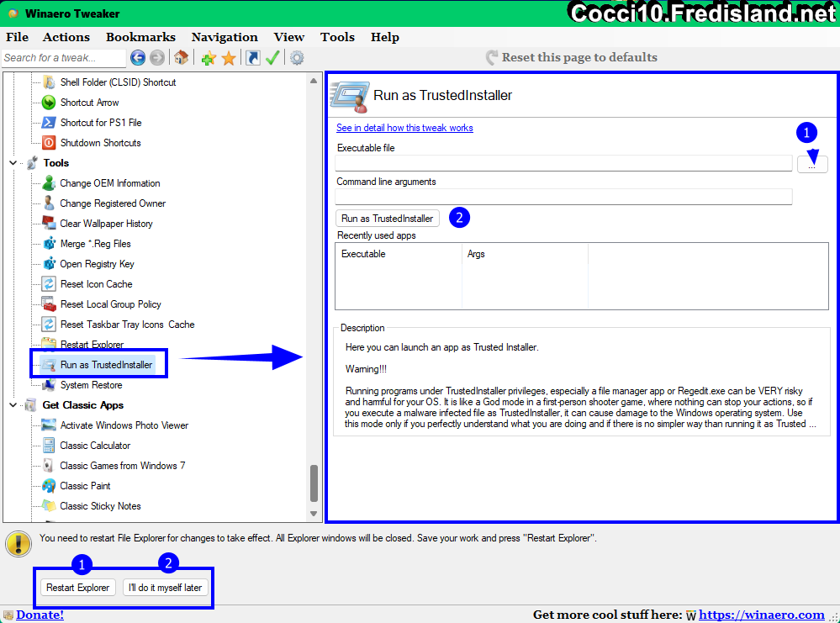Open the Navigation menu
This screenshot has width=840, height=623.
coord(225,37)
